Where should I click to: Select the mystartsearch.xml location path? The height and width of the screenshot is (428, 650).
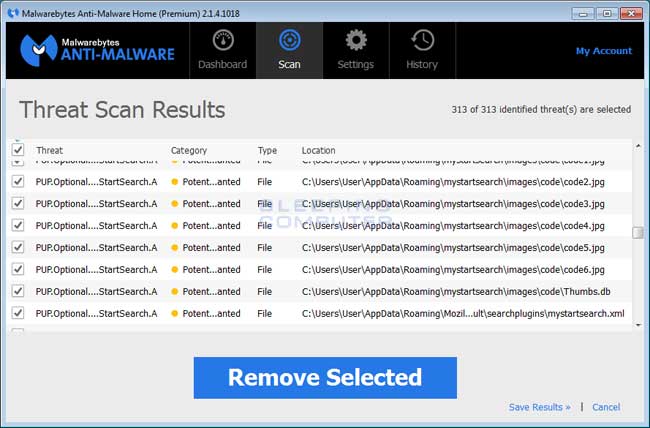point(463,314)
